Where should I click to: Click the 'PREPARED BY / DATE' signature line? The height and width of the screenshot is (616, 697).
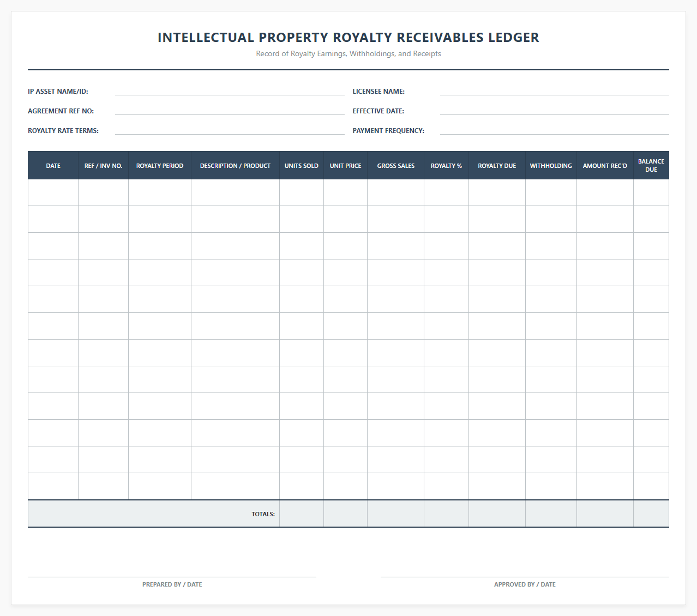pyautogui.click(x=172, y=577)
